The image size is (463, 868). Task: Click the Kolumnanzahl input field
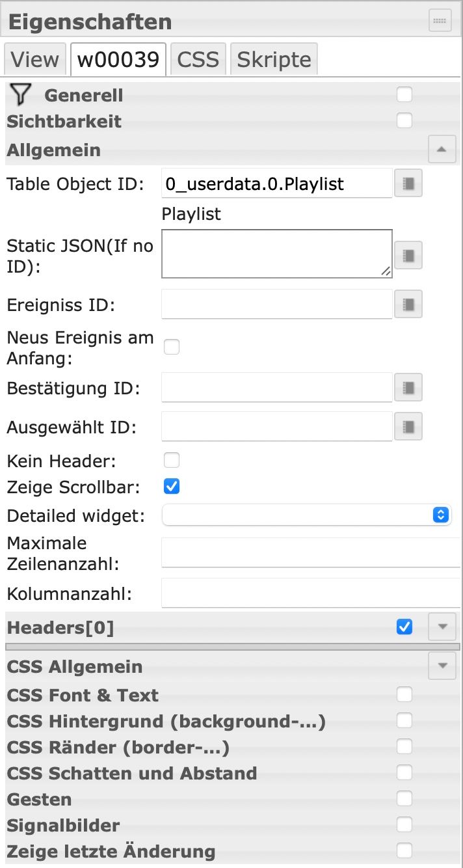tap(311, 593)
